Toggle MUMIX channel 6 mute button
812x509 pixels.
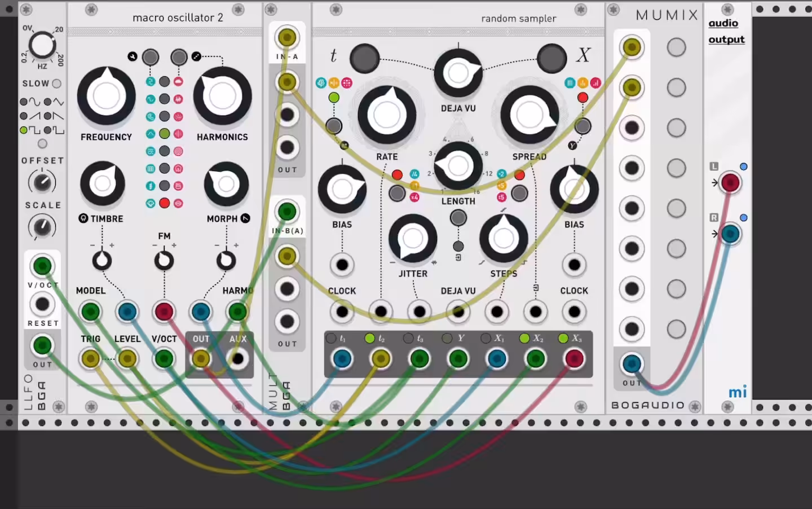coord(676,249)
